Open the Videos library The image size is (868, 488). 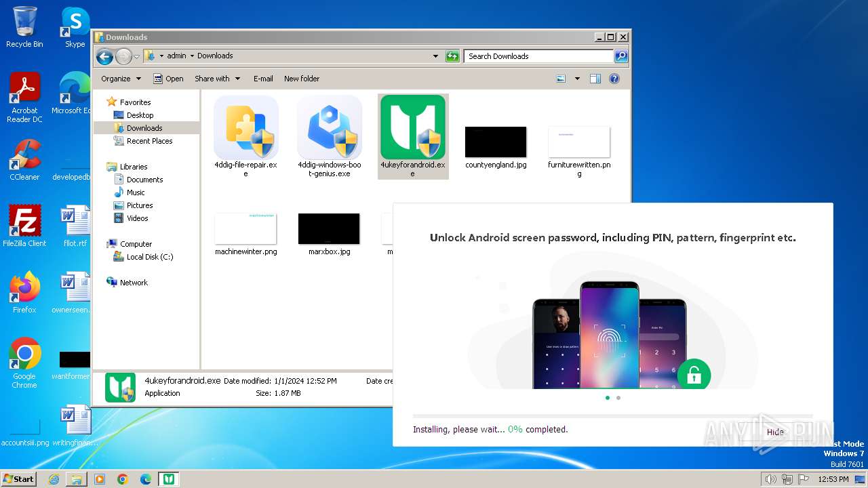click(137, 218)
